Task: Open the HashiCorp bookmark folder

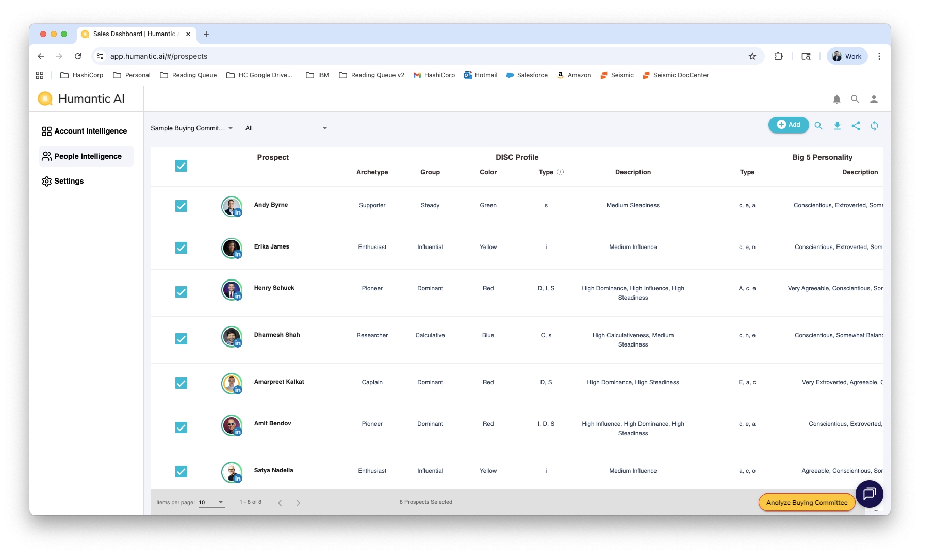Action: pyautogui.click(x=82, y=75)
